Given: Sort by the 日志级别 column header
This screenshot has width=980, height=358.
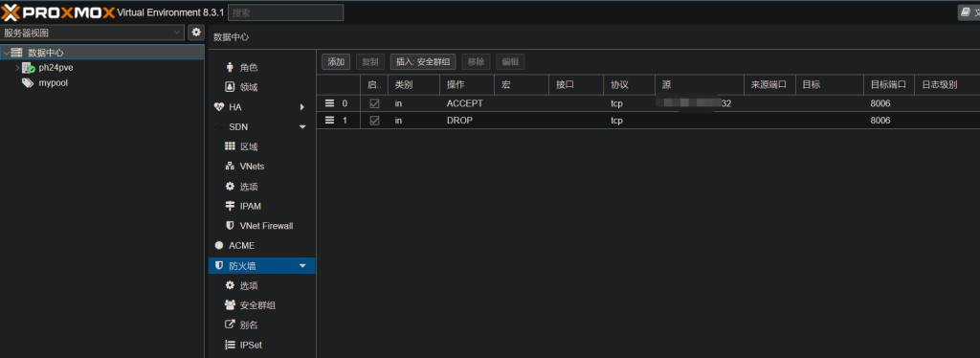Looking at the screenshot, I should pyautogui.click(x=947, y=85).
